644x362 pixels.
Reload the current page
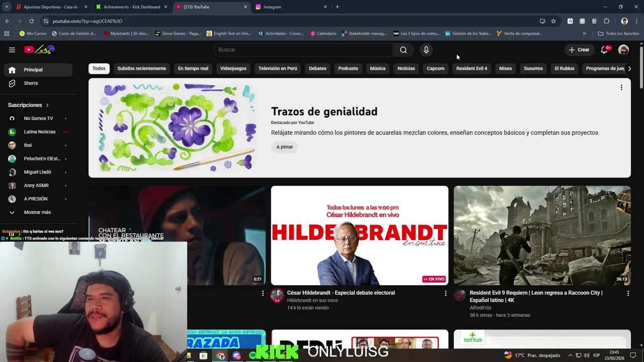point(31,21)
